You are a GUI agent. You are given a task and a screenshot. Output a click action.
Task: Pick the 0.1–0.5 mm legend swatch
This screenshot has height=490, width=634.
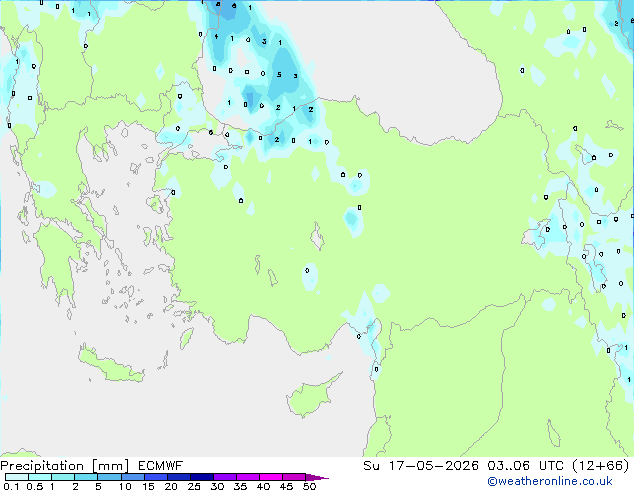(17, 477)
